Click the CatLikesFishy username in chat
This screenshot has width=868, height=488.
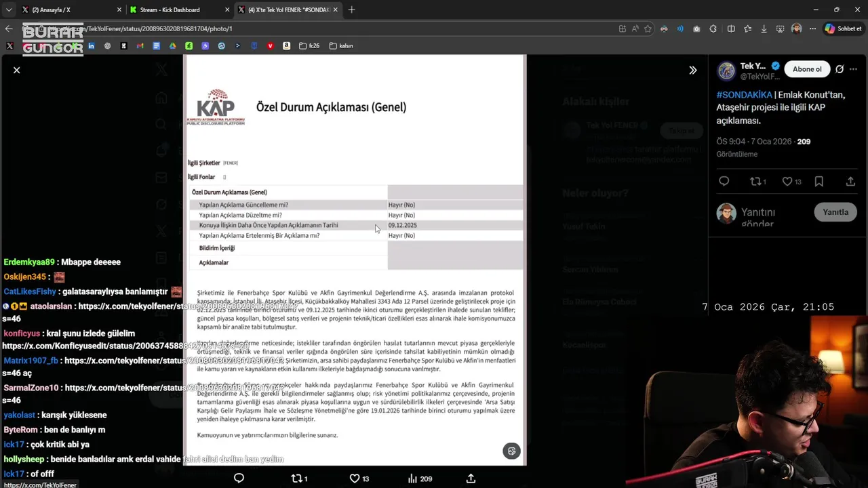[30, 291]
